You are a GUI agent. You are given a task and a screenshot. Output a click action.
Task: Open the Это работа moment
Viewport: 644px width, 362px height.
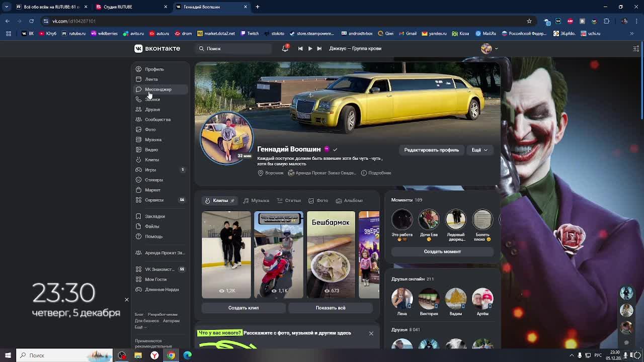click(402, 220)
